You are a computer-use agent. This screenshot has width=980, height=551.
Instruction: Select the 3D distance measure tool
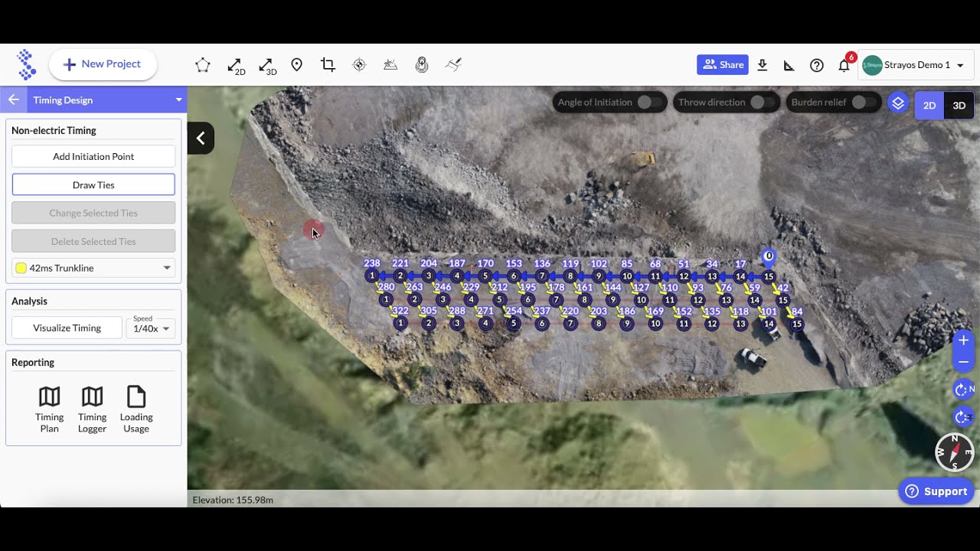point(267,66)
